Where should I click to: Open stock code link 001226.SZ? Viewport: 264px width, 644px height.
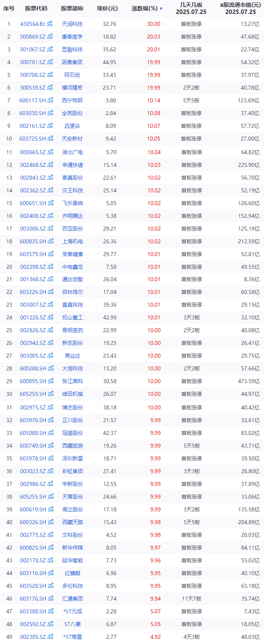click(x=33, y=317)
